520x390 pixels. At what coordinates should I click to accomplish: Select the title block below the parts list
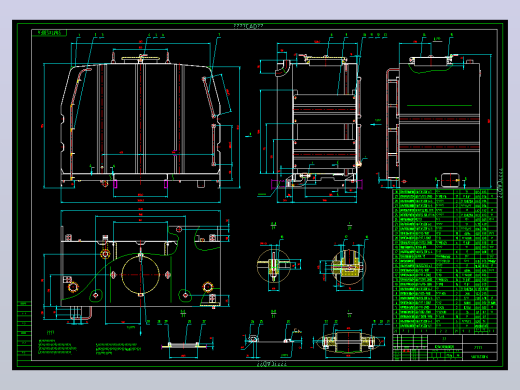pos(445,347)
